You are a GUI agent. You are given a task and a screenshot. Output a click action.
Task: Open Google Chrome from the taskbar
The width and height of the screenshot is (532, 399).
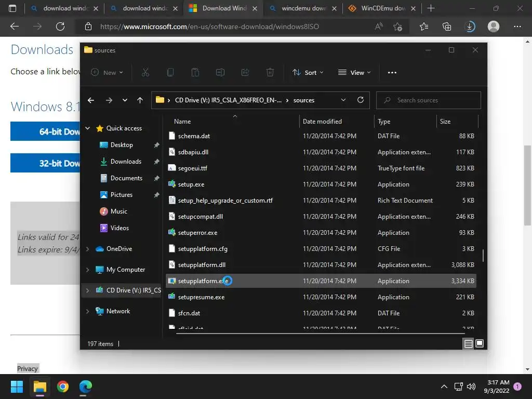coord(63,387)
